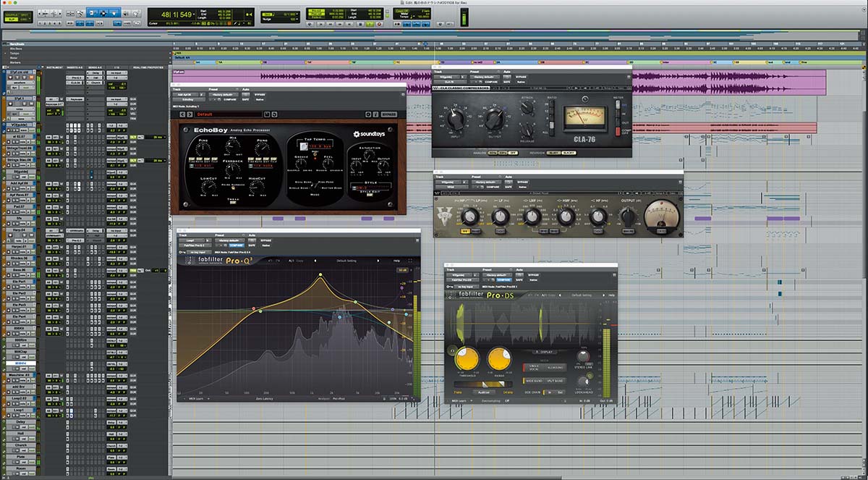Screen dimensions: 868x480
Task: Set Pro-DS side chain to Ext
Action: (x=560, y=392)
